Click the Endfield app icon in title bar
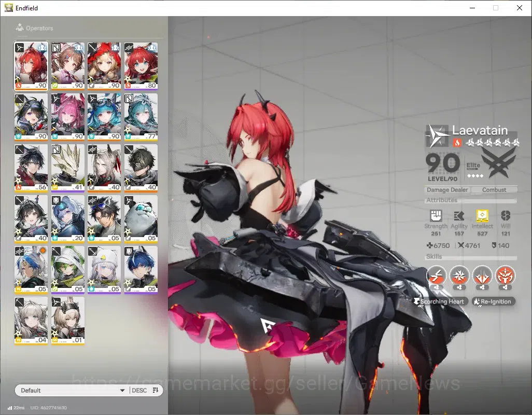Viewport: 532px width, 415px height. tap(9, 7)
